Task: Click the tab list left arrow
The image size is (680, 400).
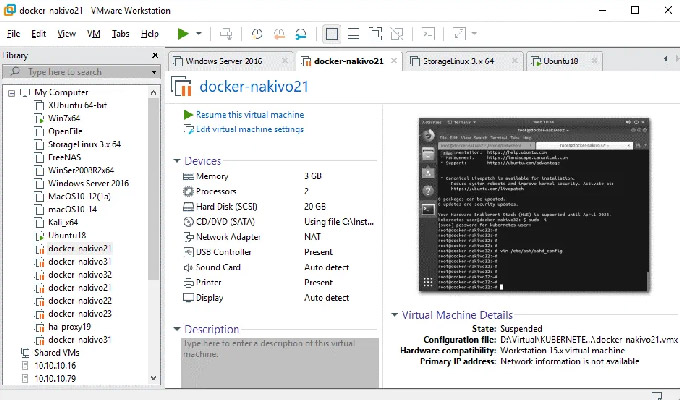Action: pyautogui.click(x=665, y=59)
